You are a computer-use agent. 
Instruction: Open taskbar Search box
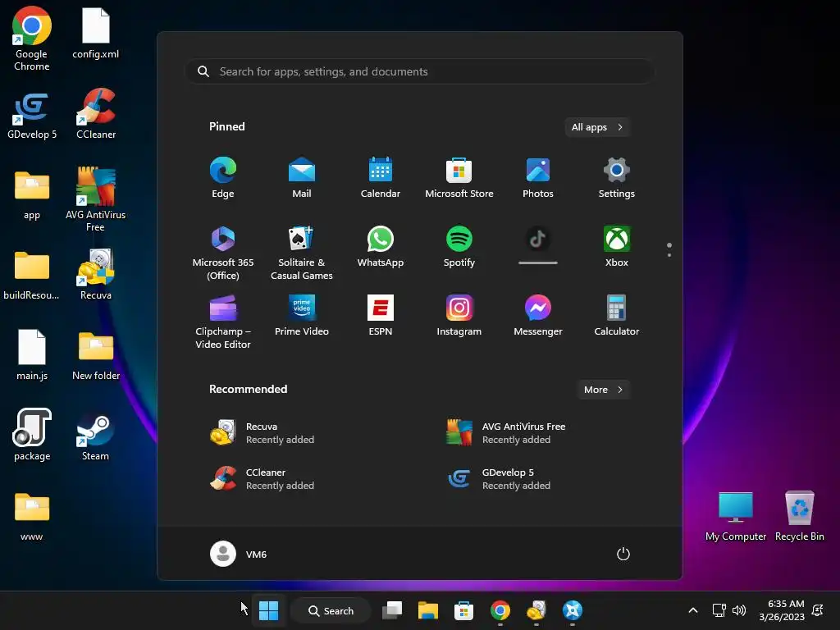pos(331,610)
